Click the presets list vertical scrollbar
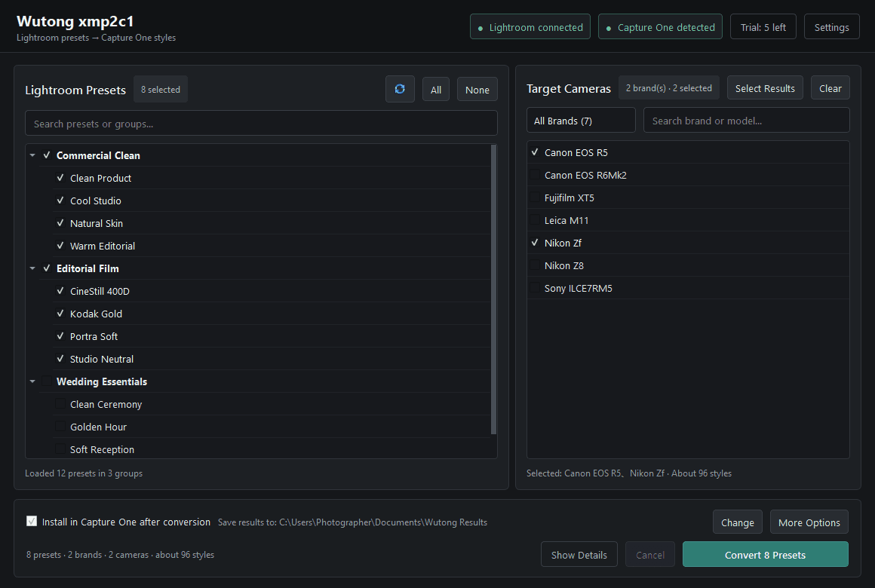This screenshot has height=588, width=875. (493, 289)
